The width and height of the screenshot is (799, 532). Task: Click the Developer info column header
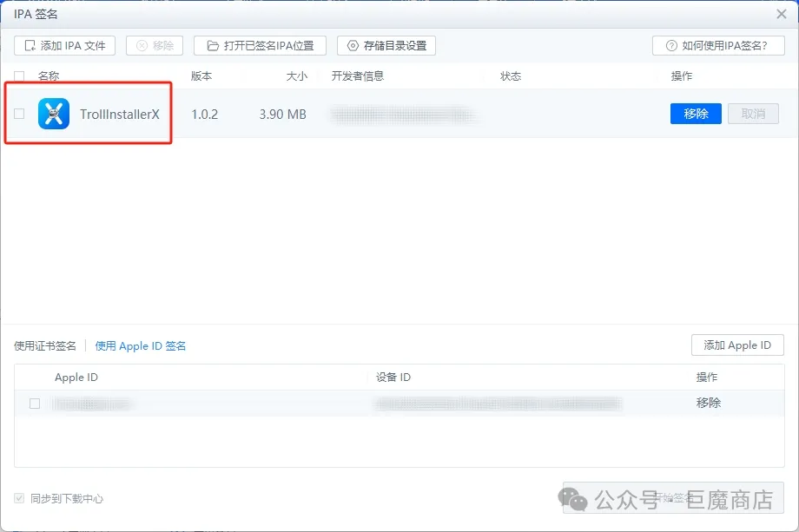pos(358,76)
